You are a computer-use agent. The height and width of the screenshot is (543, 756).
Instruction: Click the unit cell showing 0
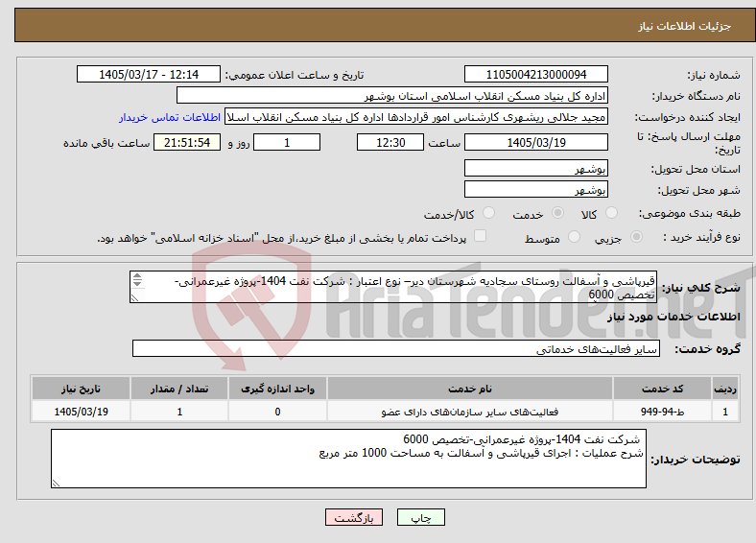pos(277,412)
